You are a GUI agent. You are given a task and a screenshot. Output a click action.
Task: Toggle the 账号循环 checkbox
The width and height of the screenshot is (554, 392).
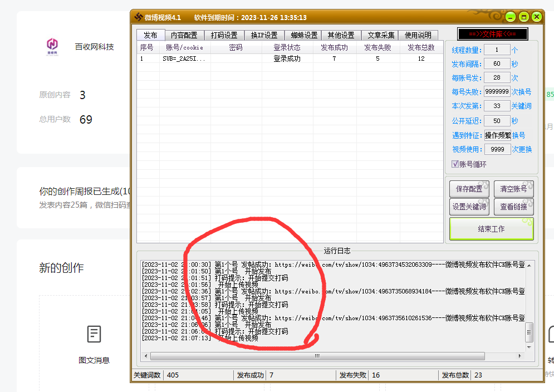(455, 164)
